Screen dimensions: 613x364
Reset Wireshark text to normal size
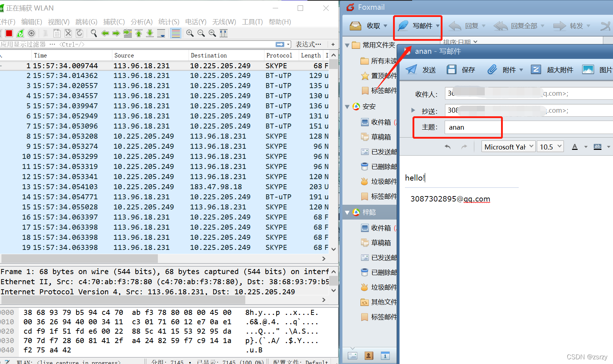tap(212, 33)
